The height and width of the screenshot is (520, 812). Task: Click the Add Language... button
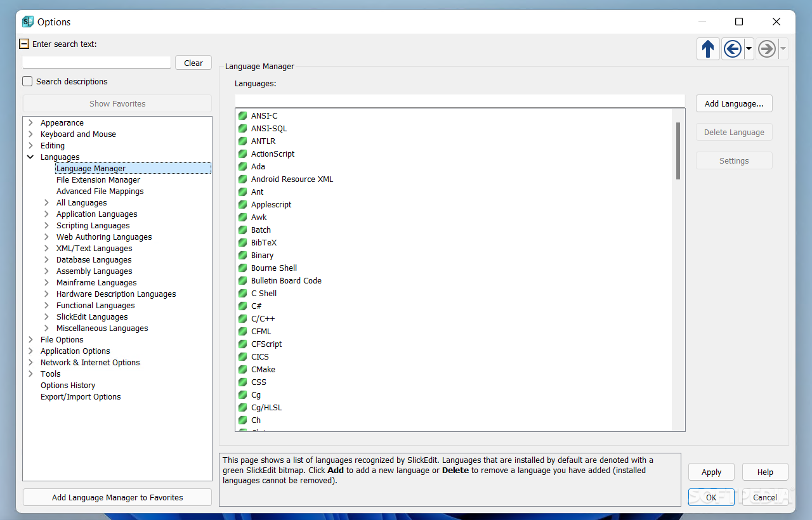pos(734,103)
